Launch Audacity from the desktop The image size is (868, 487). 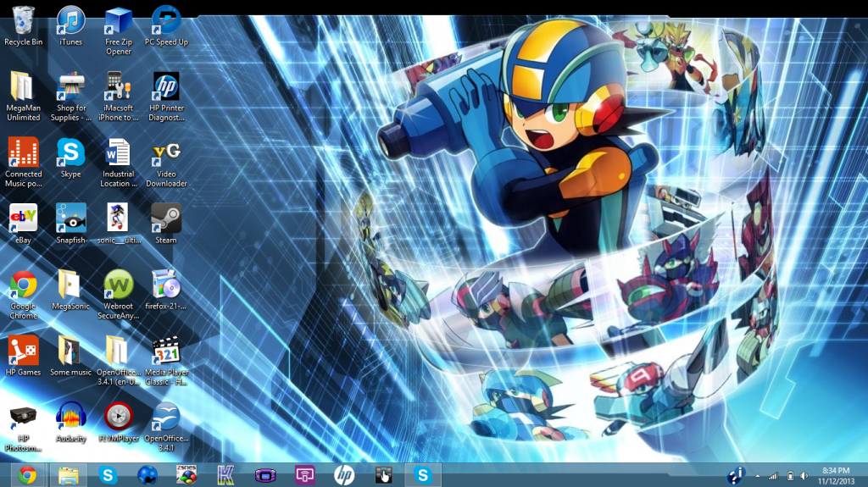coord(71,422)
